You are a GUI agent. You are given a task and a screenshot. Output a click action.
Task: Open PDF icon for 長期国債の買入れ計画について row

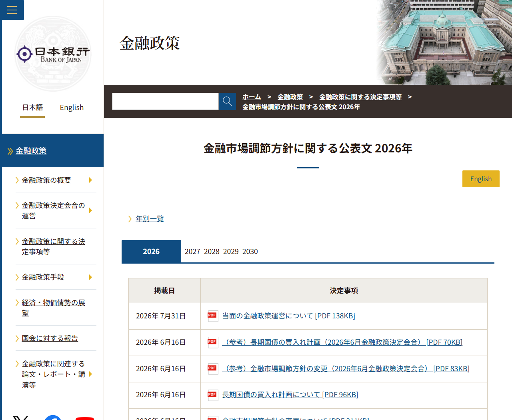(x=213, y=395)
